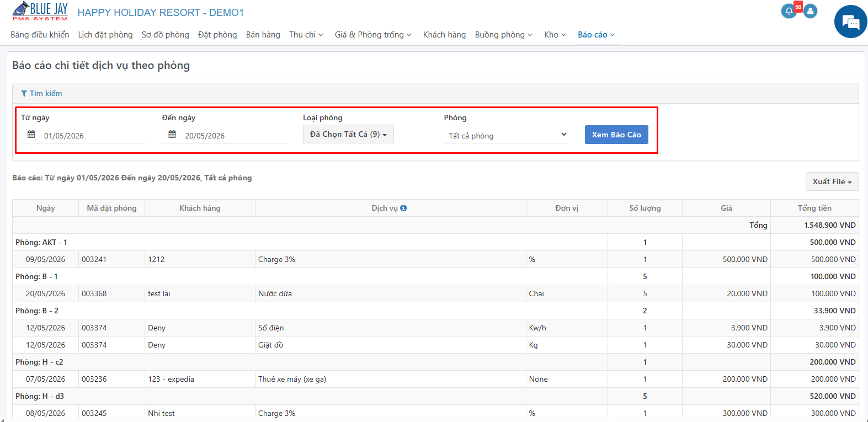The width and height of the screenshot is (868, 422).
Task: Click the Tổng tiền column header
Action: tap(814, 208)
